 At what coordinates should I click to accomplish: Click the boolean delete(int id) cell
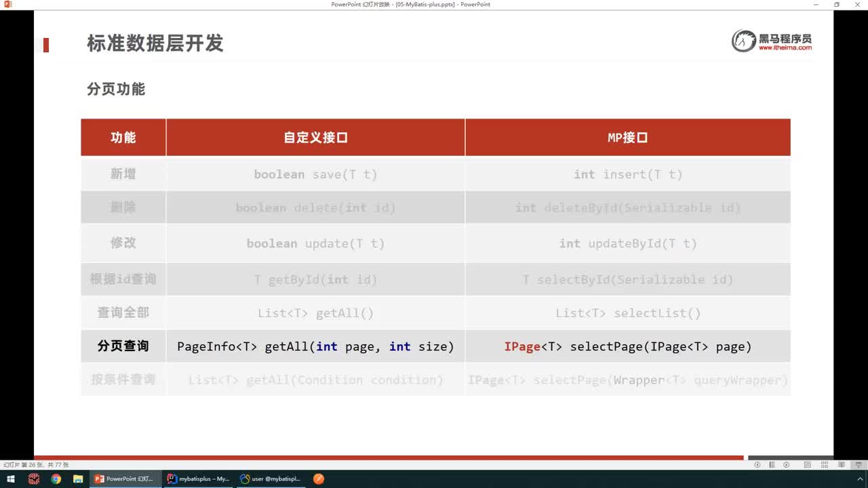point(316,207)
